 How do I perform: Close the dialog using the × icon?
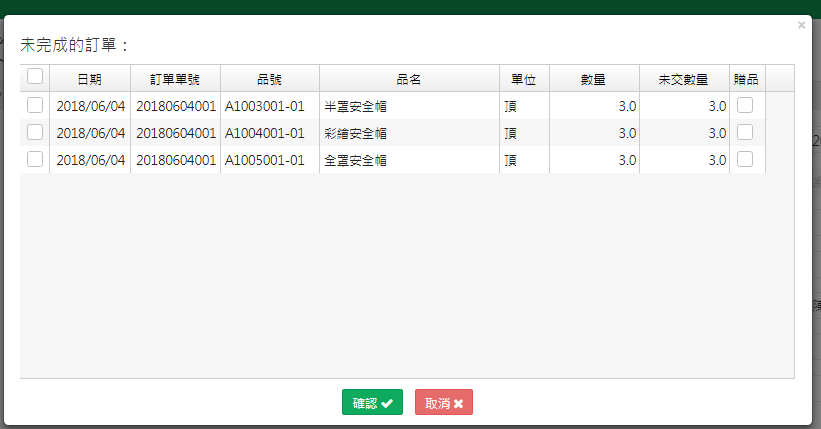click(x=801, y=25)
